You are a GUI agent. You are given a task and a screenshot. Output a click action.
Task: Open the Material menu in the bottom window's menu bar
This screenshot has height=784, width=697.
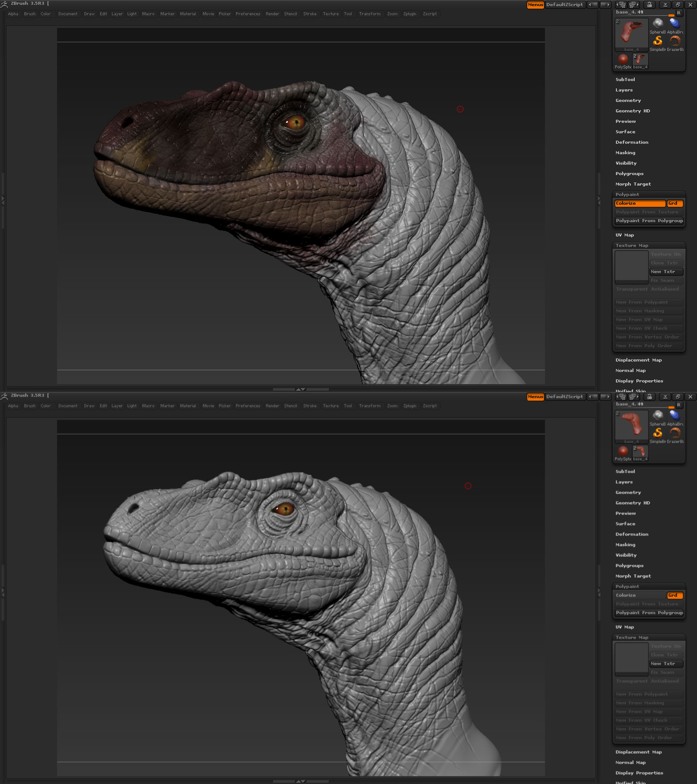(188, 406)
